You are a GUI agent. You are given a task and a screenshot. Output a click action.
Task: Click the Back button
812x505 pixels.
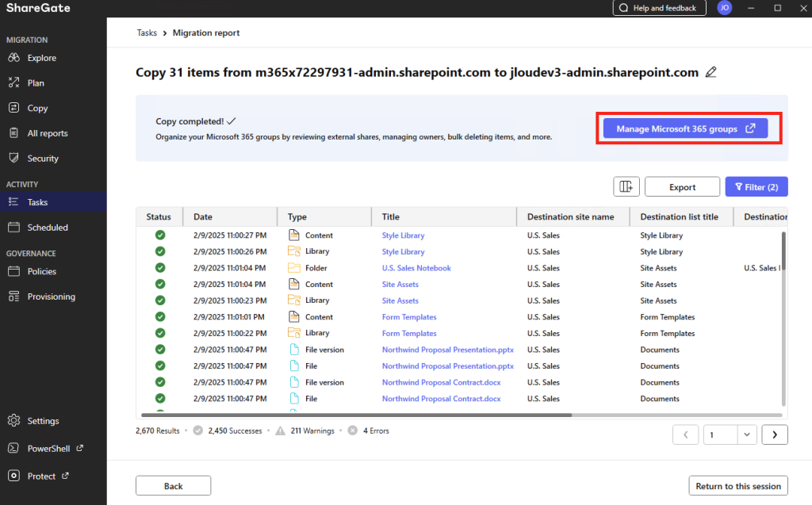point(174,486)
